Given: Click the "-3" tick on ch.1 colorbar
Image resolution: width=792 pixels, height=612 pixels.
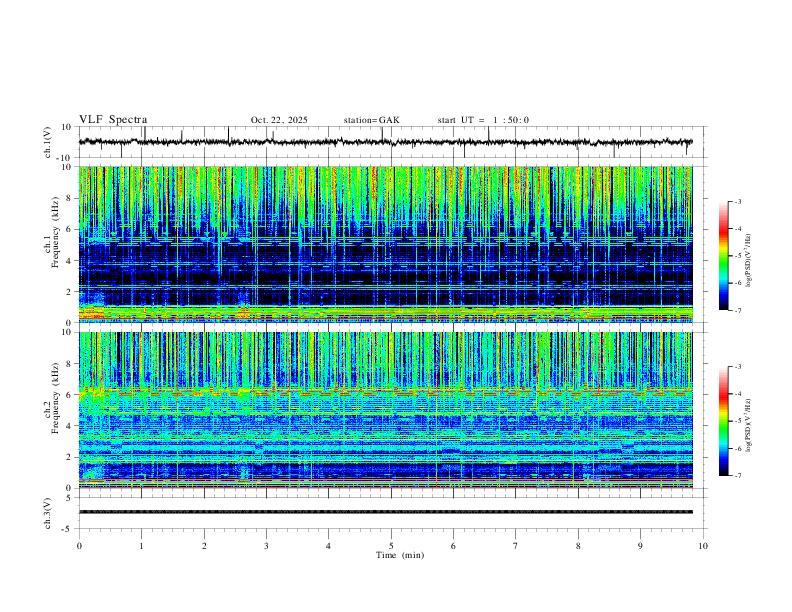Looking at the screenshot, I should point(738,201).
